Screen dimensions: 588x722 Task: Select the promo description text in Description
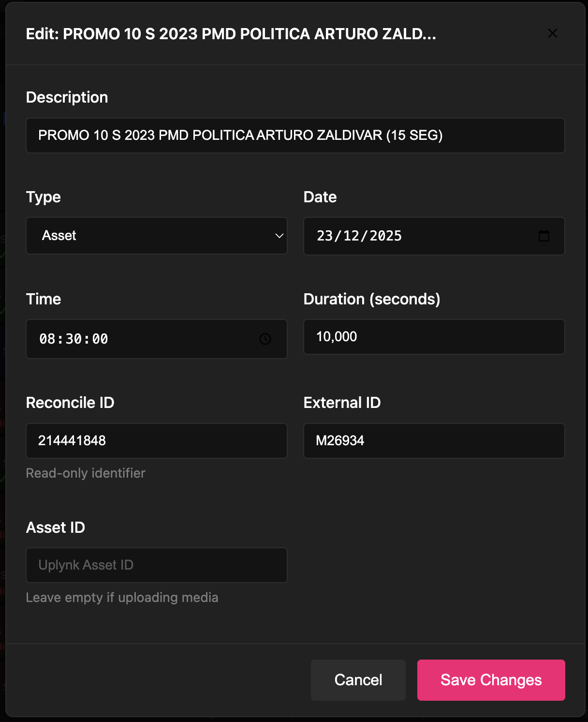click(x=240, y=135)
